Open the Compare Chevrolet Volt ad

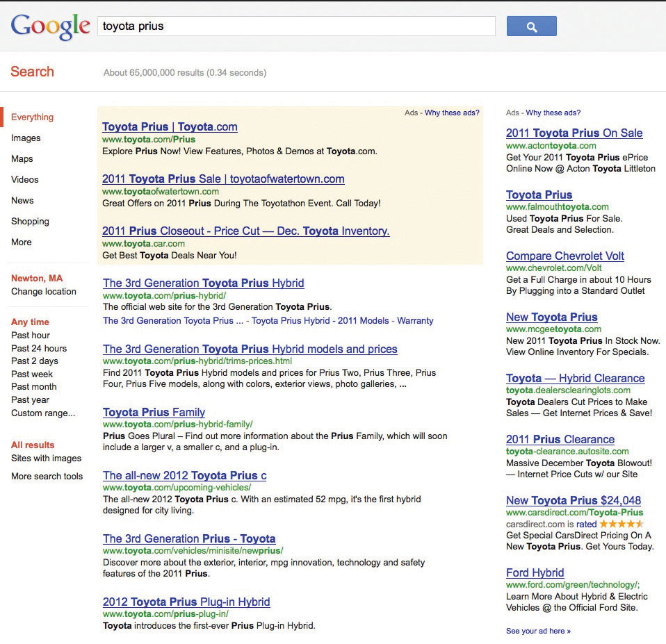tap(565, 256)
